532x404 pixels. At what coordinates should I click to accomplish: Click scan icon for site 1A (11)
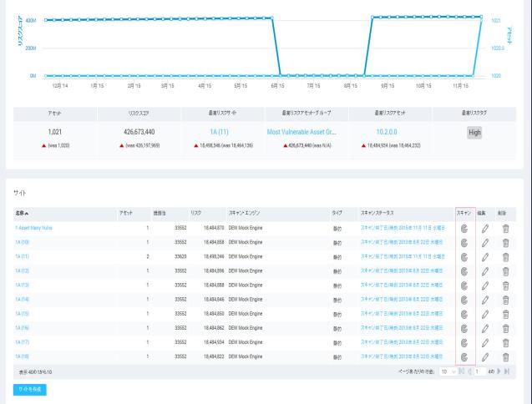pos(464,255)
